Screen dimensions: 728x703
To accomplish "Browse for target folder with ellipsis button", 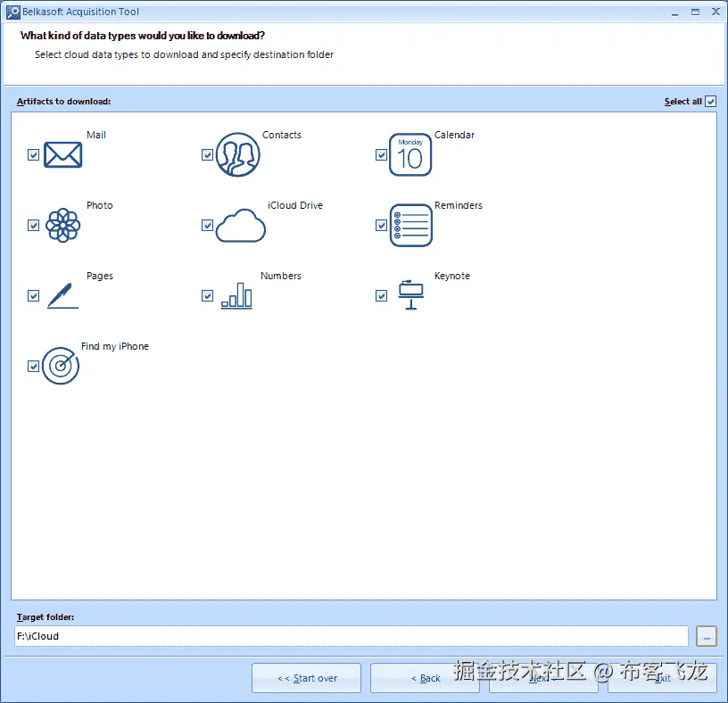I will click(707, 636).
